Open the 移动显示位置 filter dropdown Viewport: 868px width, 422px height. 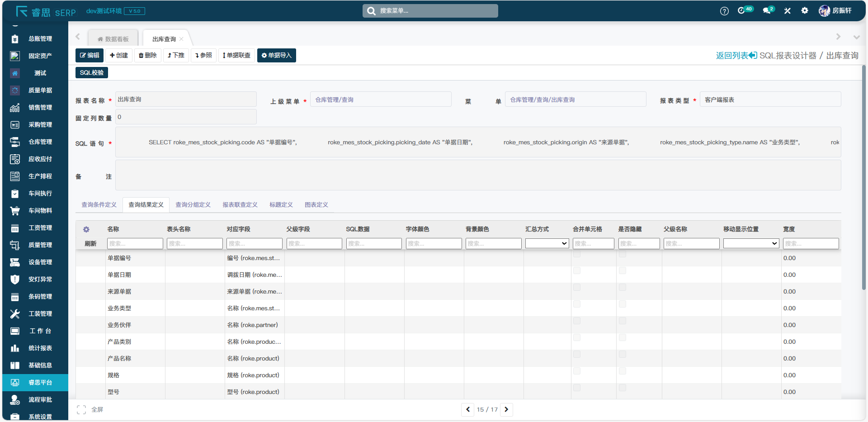[750, 244]
